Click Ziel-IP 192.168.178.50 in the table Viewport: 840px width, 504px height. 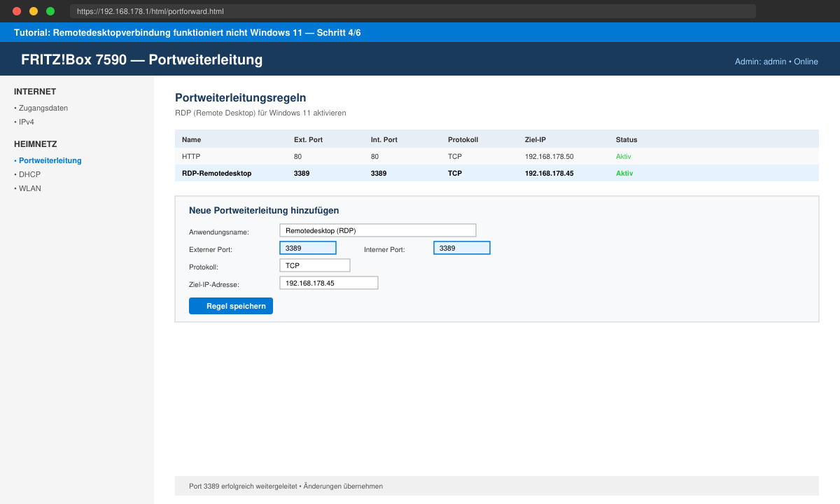[549, 156]
